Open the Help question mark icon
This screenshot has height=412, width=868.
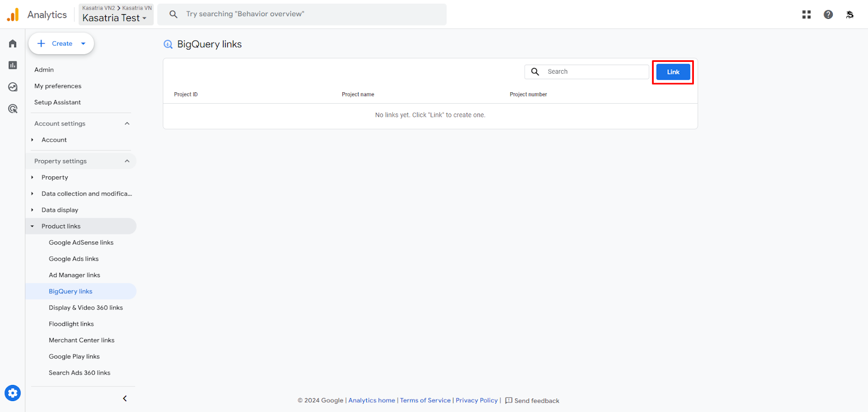coord(828,15)
